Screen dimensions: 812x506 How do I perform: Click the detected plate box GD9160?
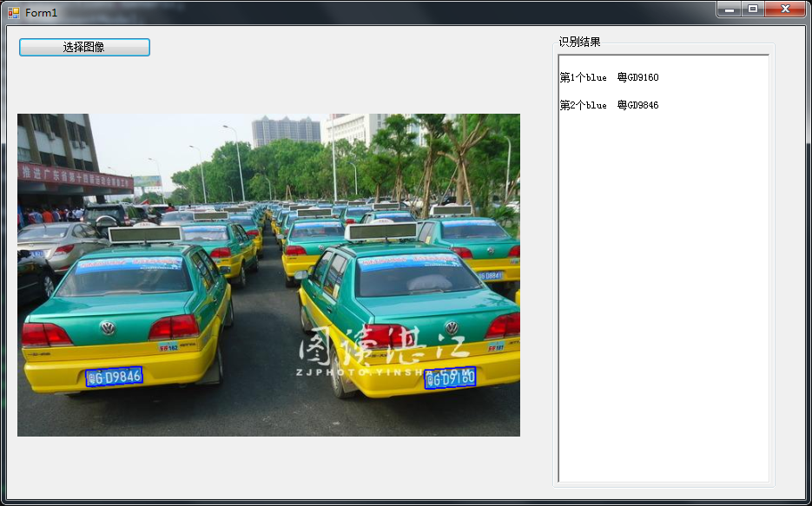pyautogui.click(x=450, y=378)
